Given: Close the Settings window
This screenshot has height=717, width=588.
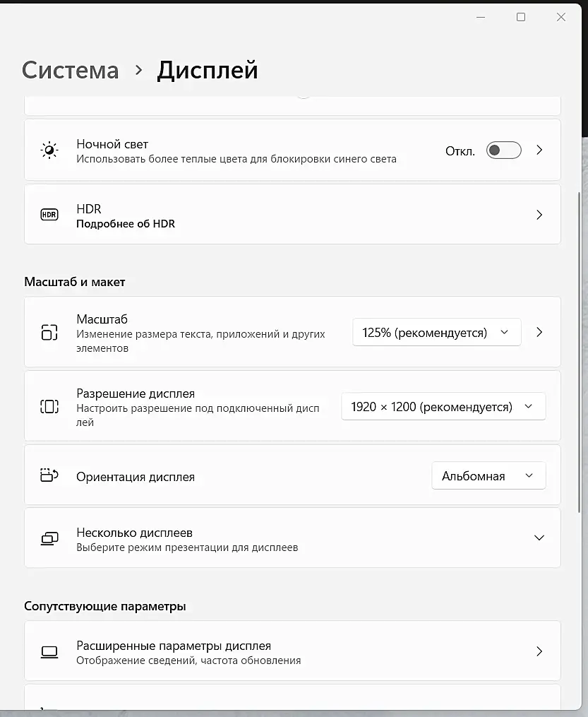Looking at the screenshot, I should click(561, 17).
